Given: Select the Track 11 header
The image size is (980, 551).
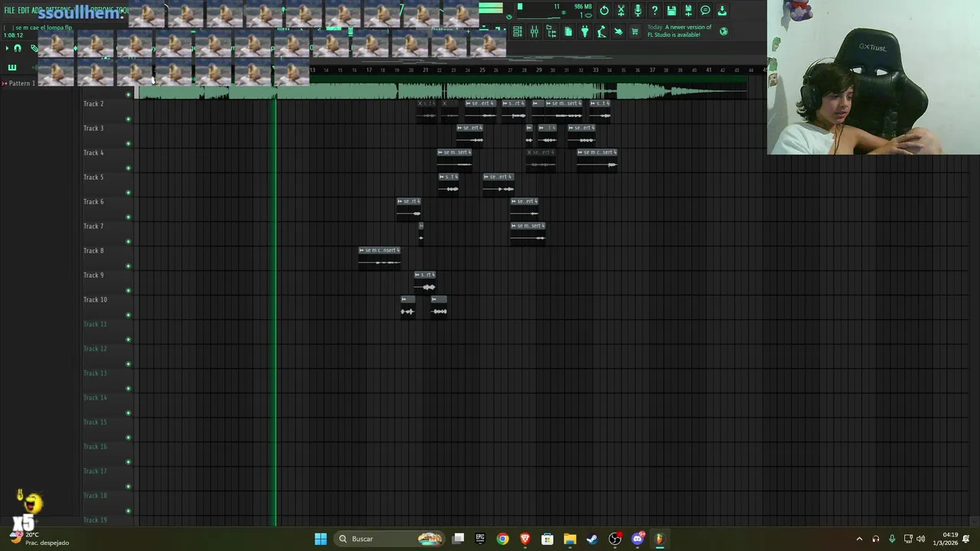Looking at the screenshot, I should pos(107,332).
